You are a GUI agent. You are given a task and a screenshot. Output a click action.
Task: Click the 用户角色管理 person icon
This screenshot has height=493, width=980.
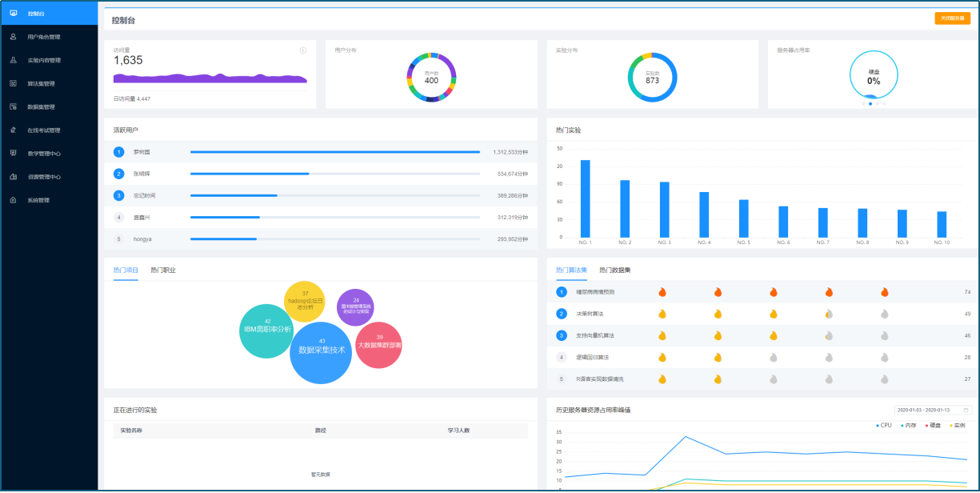tap(13, 37)
